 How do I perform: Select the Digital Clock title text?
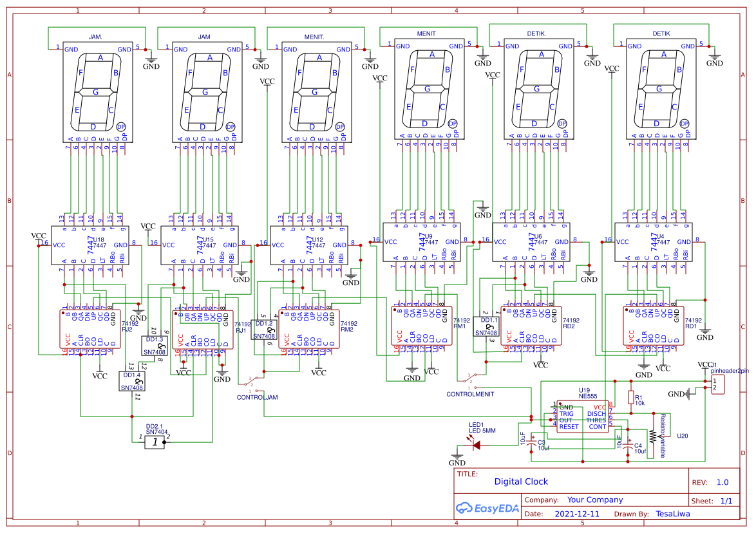pyautogui.click(x=522, y=482)
